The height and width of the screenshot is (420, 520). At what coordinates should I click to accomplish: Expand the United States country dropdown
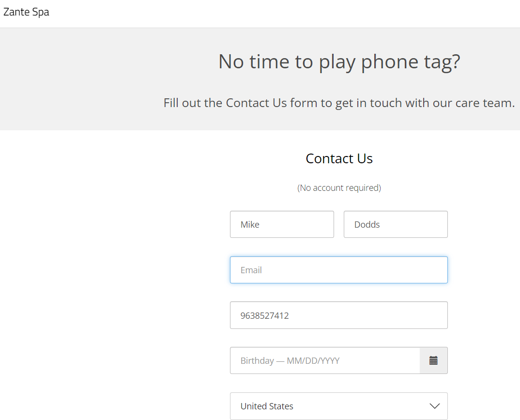click(339, 406)
